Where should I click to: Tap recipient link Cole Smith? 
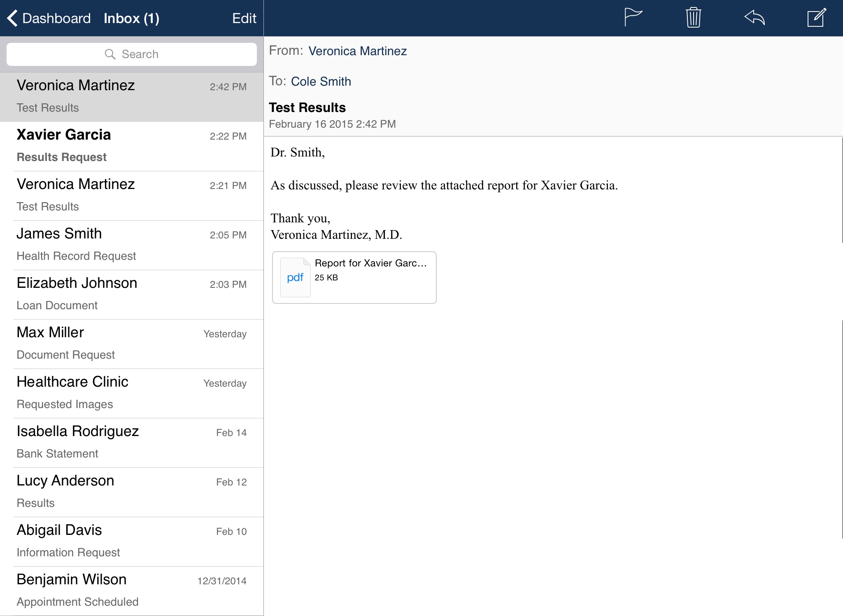click(x=321, y=82)
